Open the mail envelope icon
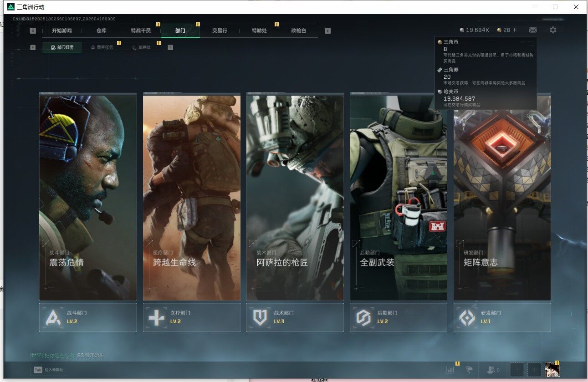This screenshot has height=382, width=588. coord(533,30)
